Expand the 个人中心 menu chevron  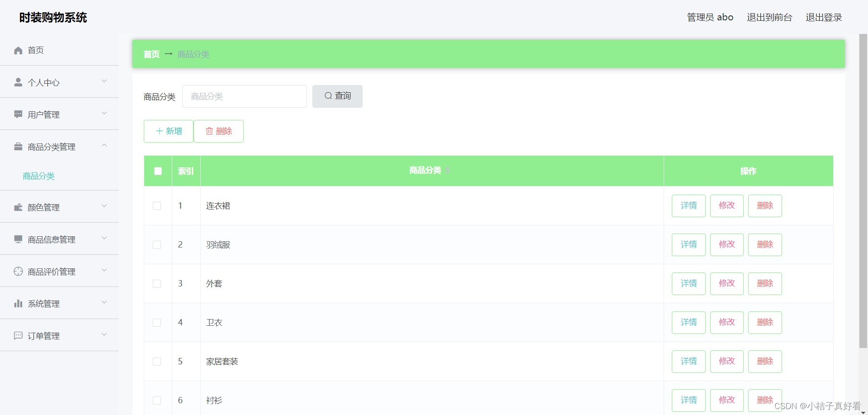pyautogui.click(x=104, y=81)
